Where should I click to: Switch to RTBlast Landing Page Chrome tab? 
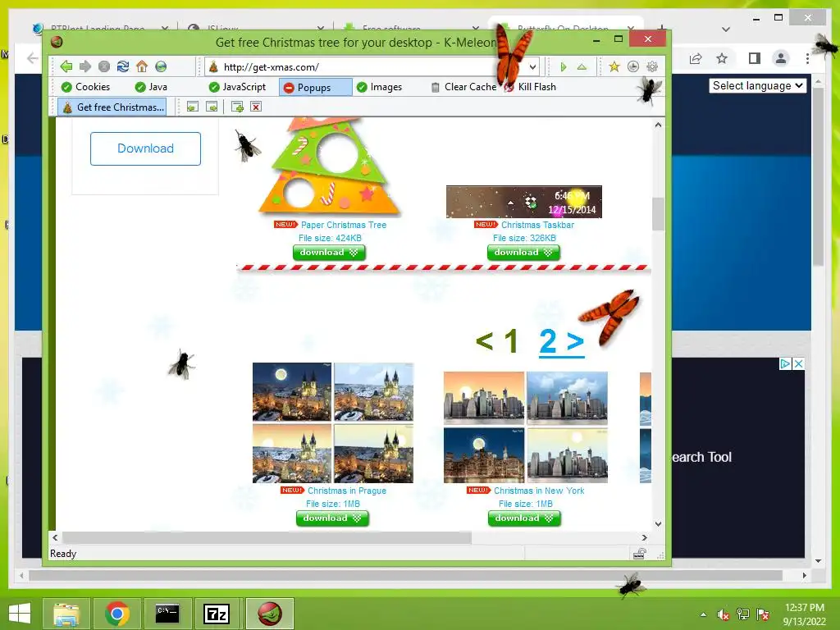click(101, 27)
